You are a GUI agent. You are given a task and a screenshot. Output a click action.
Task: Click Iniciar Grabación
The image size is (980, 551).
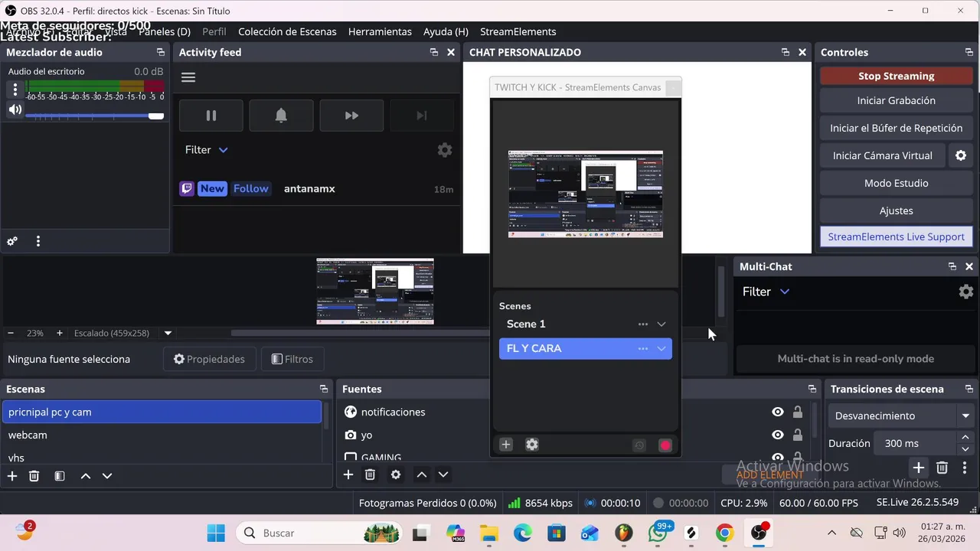coord(896,100)
